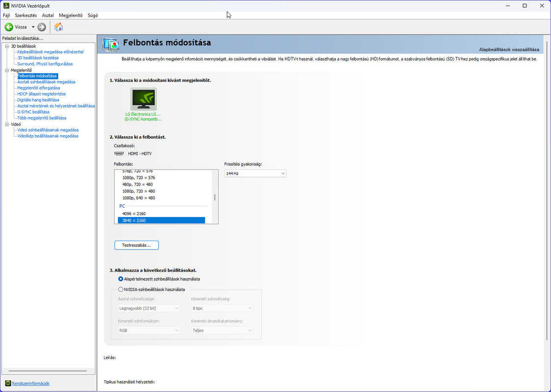This screenshot has height=392, width=551.
Task: Open the Frissítési gyakoriság 144 Hz dropdown
Action: point(255,173)
